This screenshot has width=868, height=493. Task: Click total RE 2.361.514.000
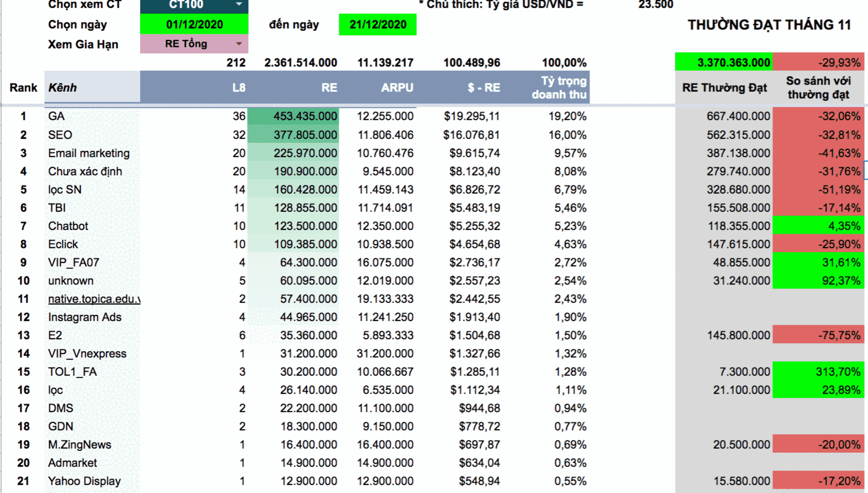click(301, 63)
